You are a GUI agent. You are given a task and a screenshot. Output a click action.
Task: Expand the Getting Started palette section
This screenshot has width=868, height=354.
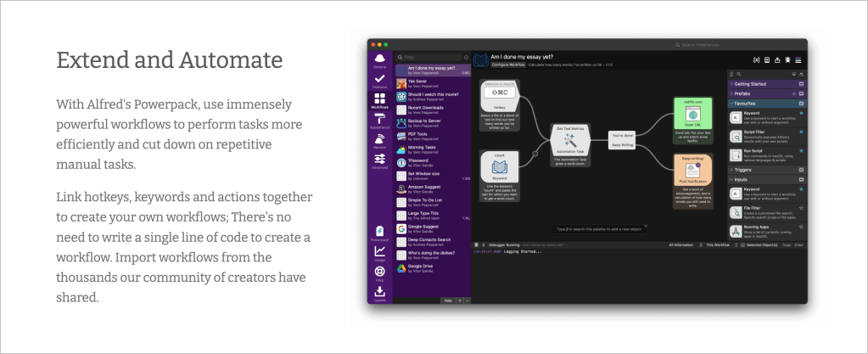[x=764, y=84]
